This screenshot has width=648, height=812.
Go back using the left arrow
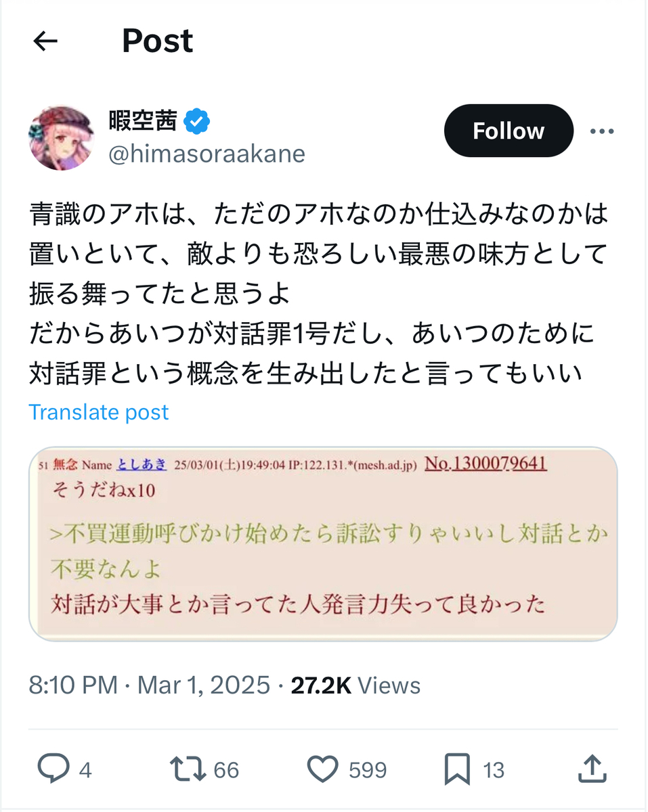(x=45, y=42)
